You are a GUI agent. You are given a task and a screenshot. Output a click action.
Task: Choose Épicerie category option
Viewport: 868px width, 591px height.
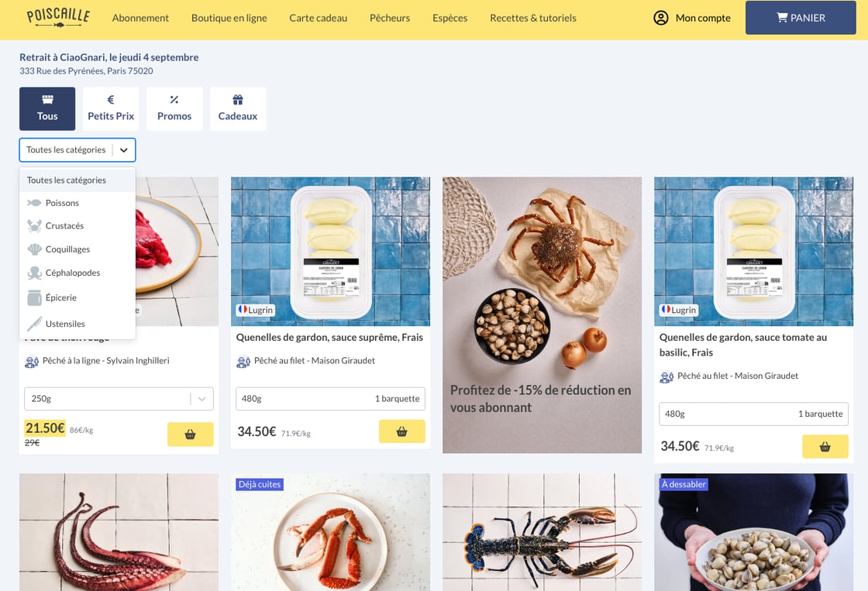click(x=77, y=297)
